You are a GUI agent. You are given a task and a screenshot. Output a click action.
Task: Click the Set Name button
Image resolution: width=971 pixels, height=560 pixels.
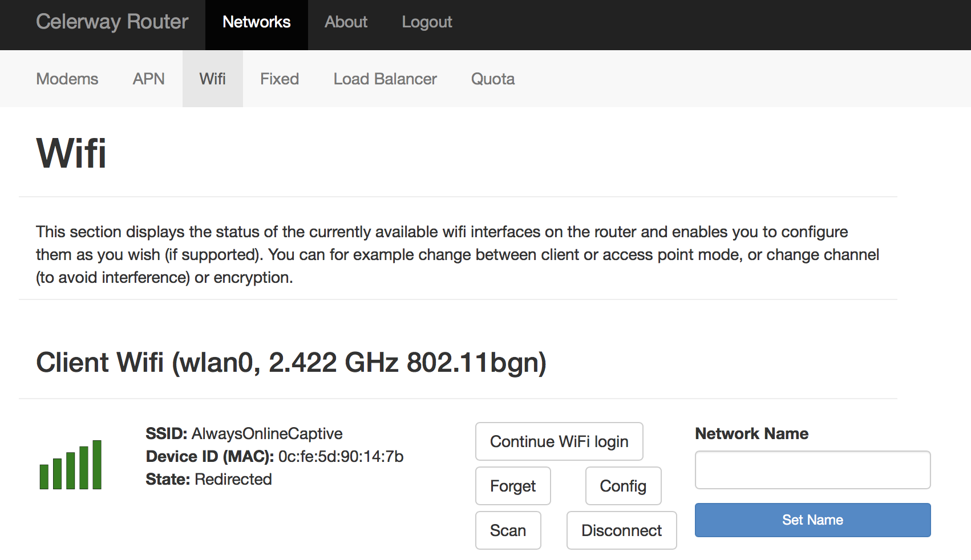812,520
